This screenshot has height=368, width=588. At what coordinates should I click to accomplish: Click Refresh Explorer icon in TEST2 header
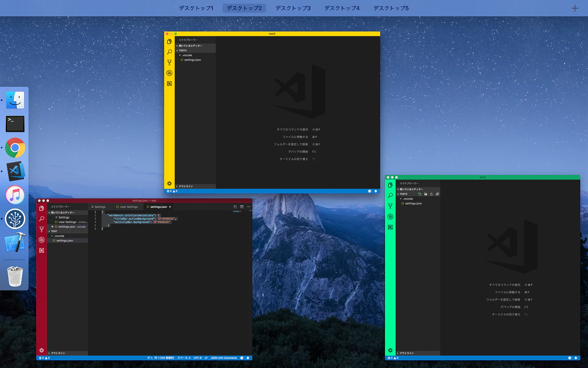click(431, 194)
